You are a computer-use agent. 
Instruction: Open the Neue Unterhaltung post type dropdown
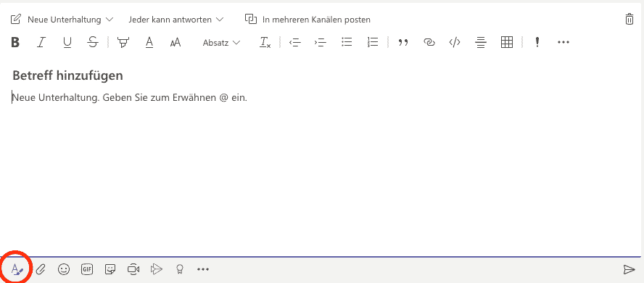click(62, 20)
